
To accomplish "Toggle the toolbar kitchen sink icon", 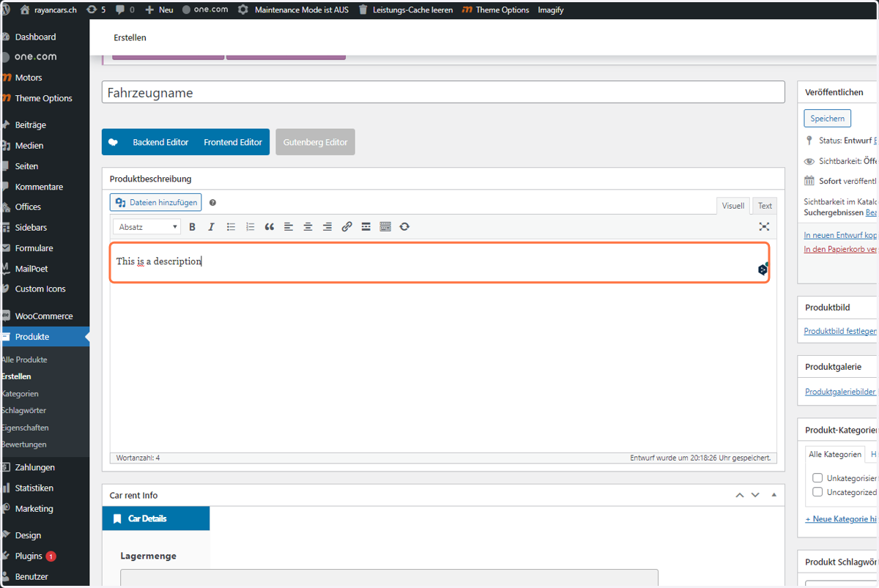I will tap(385, 227).
